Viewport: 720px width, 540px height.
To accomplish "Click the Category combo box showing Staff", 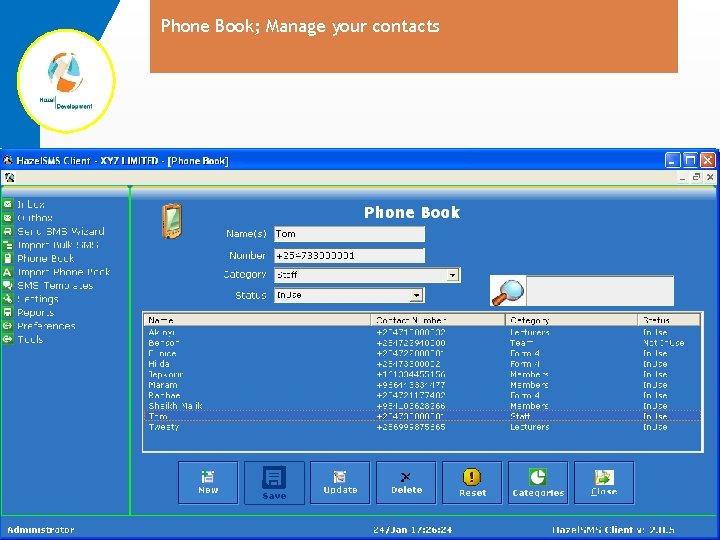I will (x=367, y=275).
